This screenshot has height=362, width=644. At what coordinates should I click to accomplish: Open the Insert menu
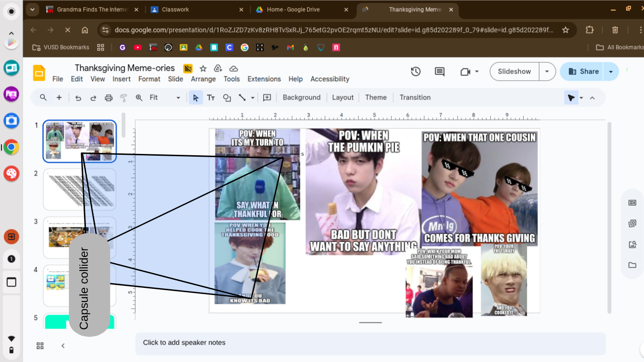(121, 79)
